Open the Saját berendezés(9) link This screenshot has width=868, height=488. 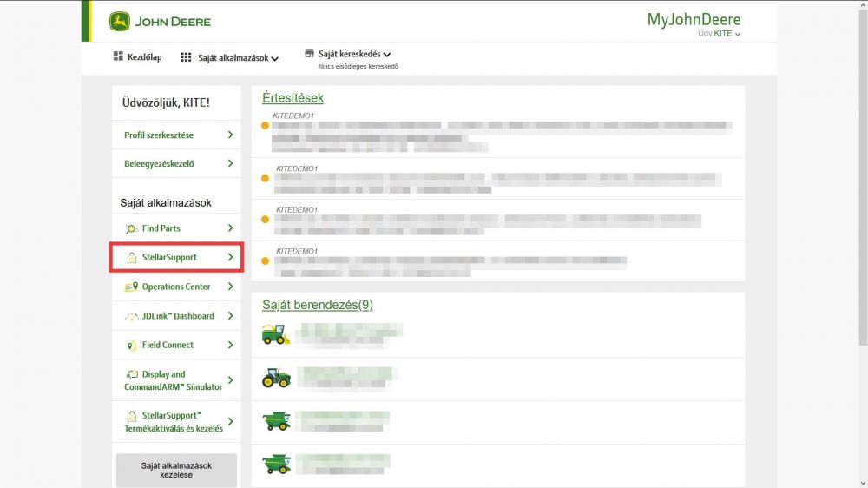tap(318, 305)
